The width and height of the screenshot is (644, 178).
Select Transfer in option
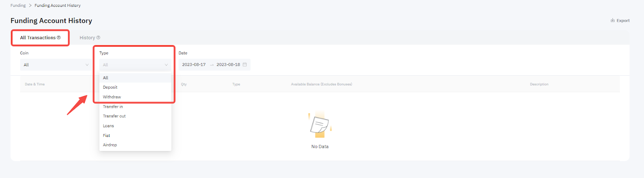click(x=113, y=107)
